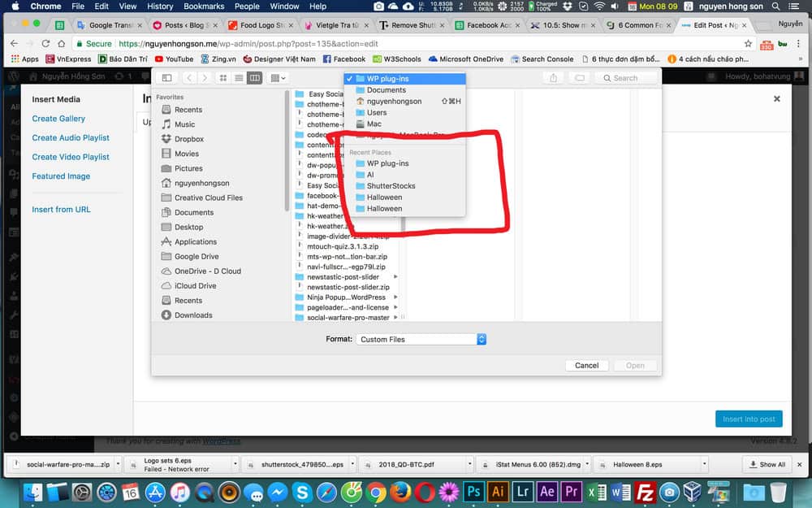
Task: Open the Format Custom Files dropdown
Action: 421,340
